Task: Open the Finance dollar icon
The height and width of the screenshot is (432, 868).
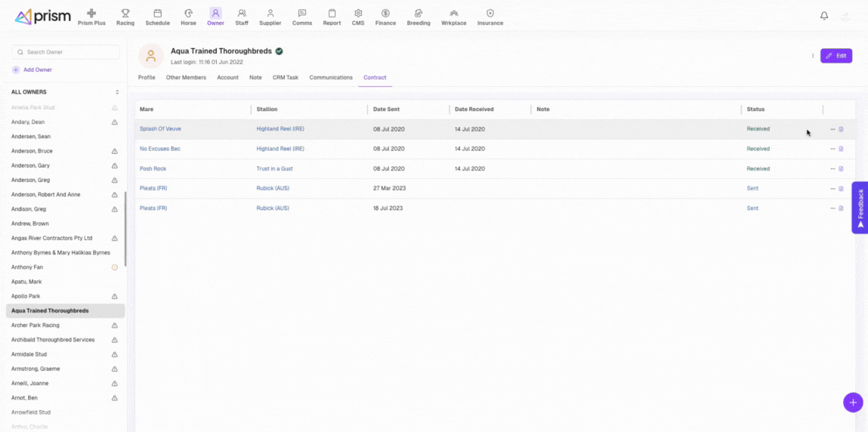Action: coord(385,14)
